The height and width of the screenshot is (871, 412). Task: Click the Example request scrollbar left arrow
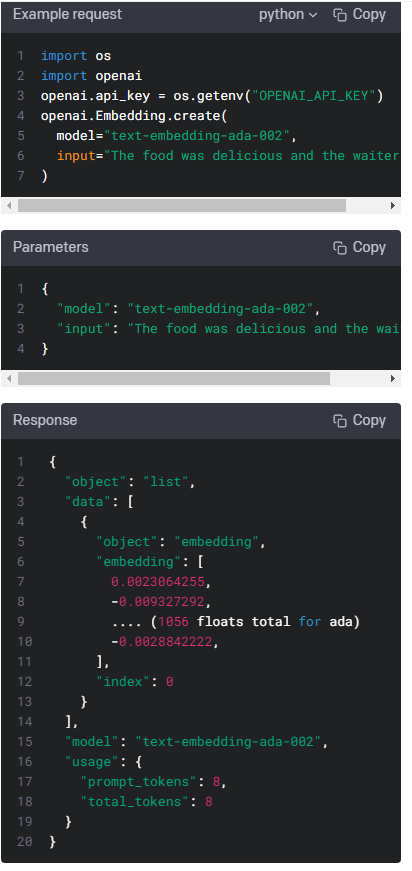pos(8,206)
